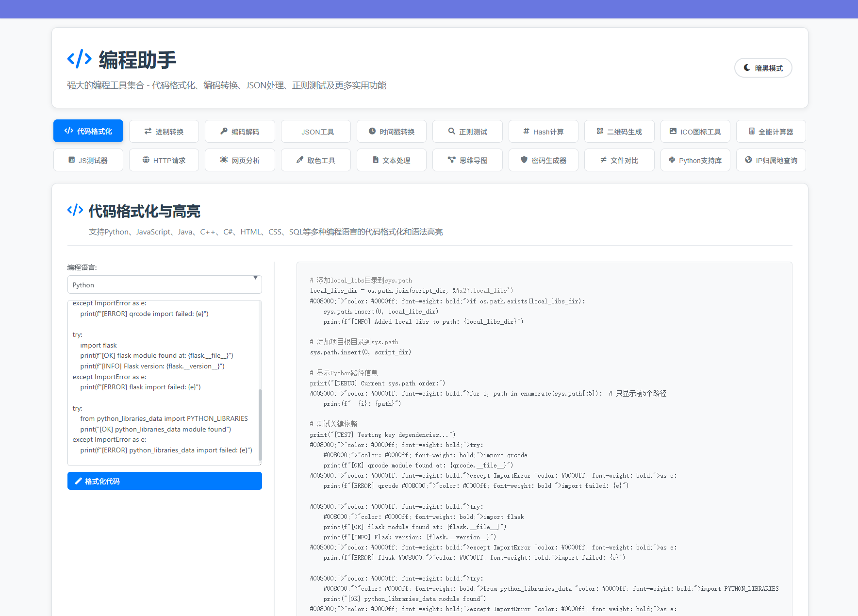Open the 正则测试 tab
The height and width of the screenshot is (616, 858).
pos(467,131)
